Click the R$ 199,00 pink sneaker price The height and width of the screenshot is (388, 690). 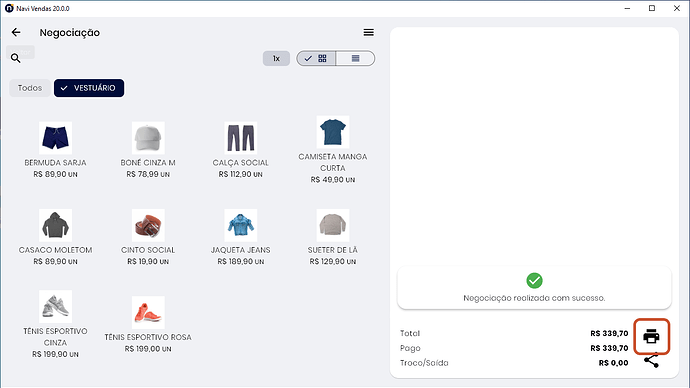(x=148, y=349)
